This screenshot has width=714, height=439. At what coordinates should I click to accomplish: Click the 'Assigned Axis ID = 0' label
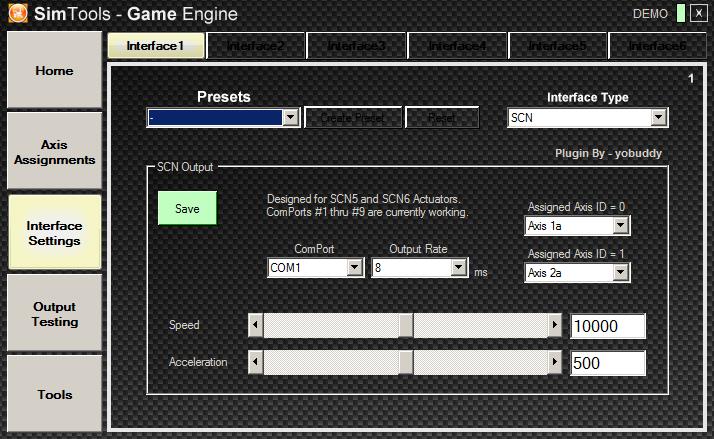pyautogui.click(x=576, y=207)
